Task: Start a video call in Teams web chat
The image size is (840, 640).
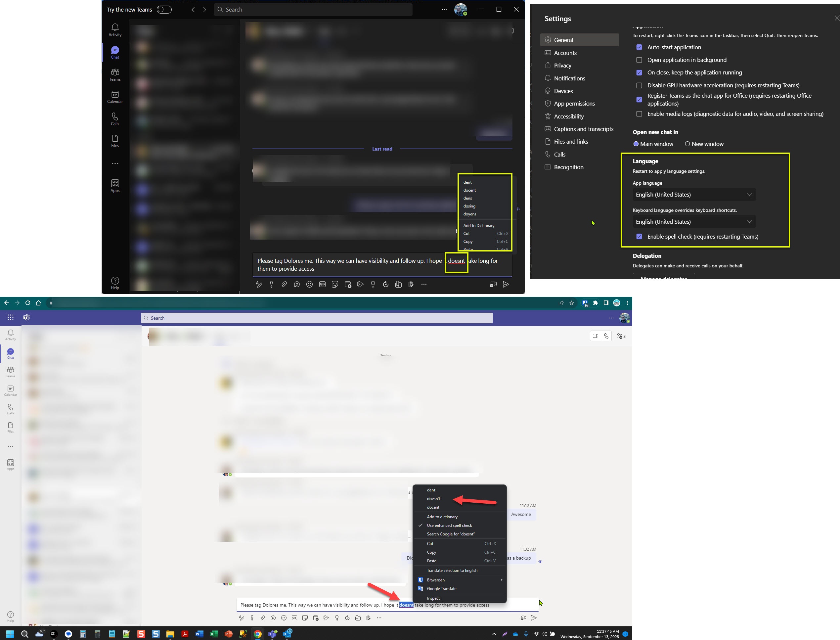Action: coord(596,336)
